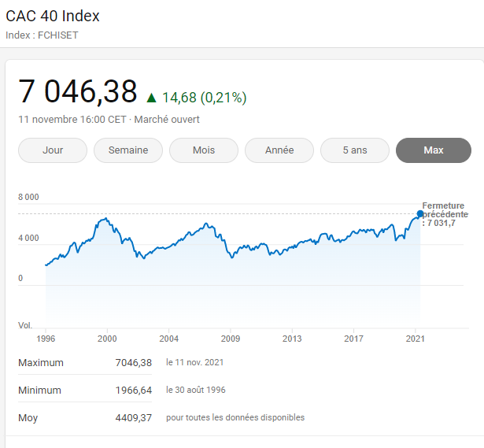Screen dimensions: 484x448
Task: Click the 2013 x-axis label
Action: click(x=292, y=339)
